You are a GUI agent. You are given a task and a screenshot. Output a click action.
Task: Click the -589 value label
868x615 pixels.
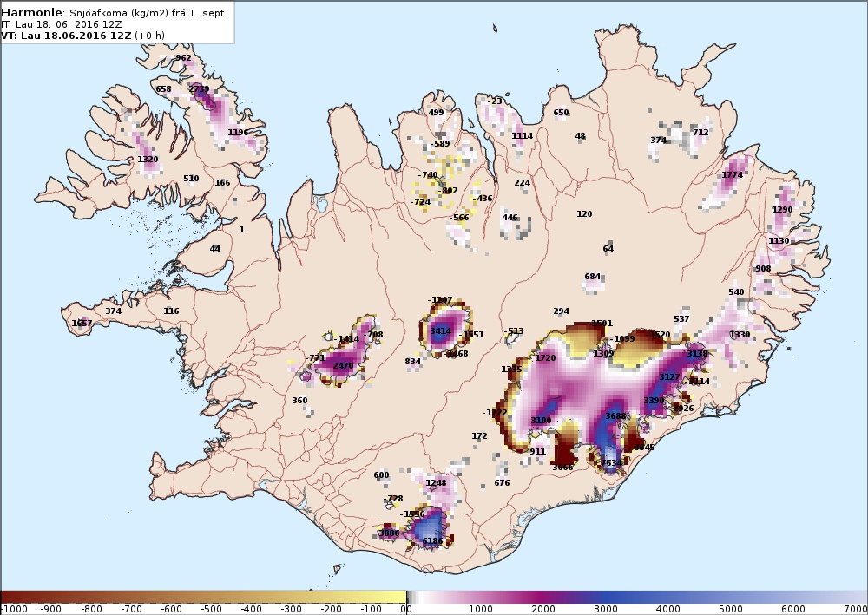click(441, 144)
